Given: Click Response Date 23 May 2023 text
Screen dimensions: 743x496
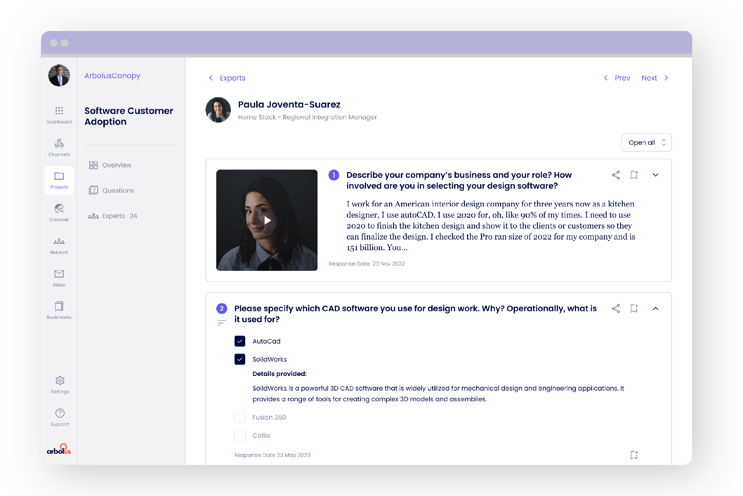Looking at the screenshot, I should 272,455.
